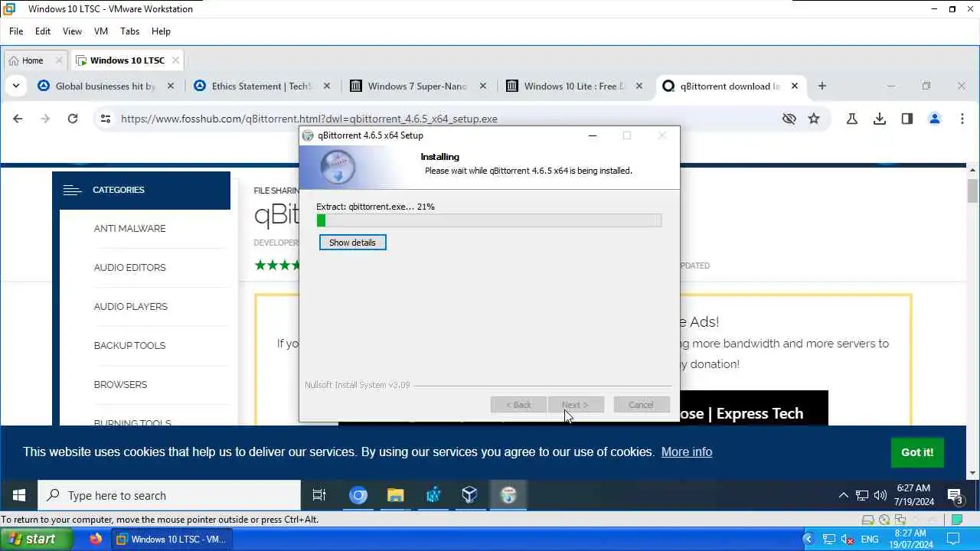
Task: Expand host tray chevron icon
Action: [807, 540]
